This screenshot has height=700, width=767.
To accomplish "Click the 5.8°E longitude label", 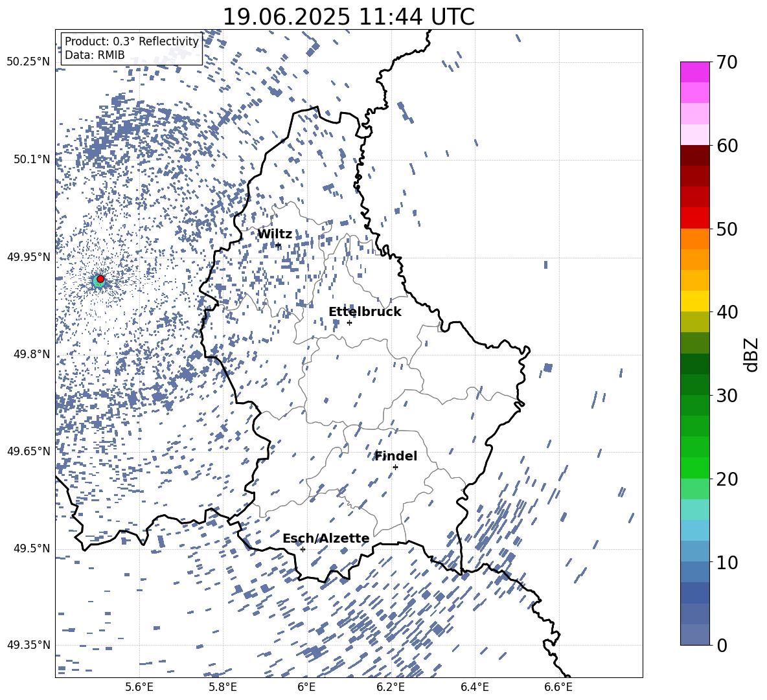I will pos(223,687).
